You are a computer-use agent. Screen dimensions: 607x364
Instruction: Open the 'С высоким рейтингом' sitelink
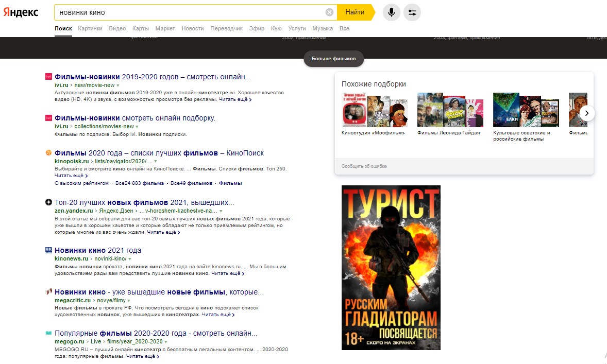(x=82, y=183)
